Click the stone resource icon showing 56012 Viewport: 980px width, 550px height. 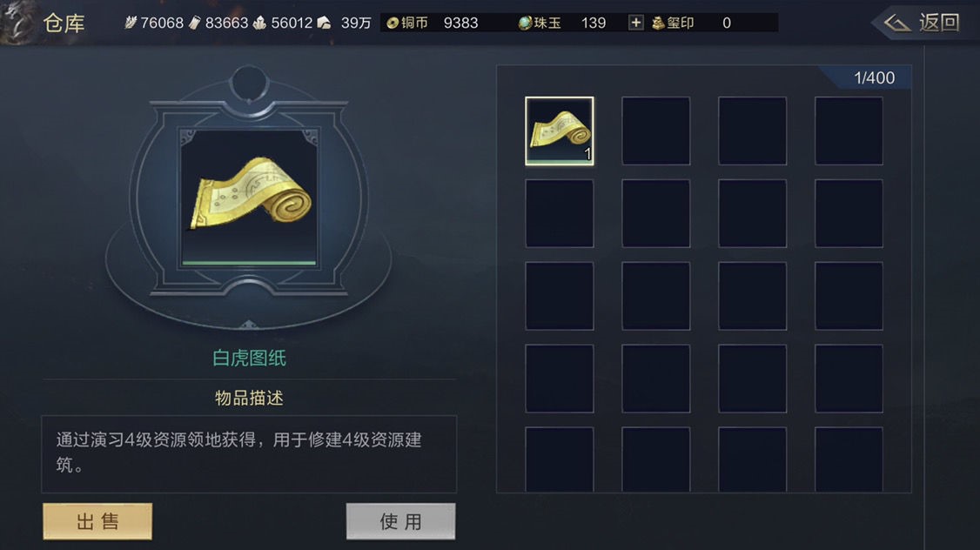click(259, 23)
